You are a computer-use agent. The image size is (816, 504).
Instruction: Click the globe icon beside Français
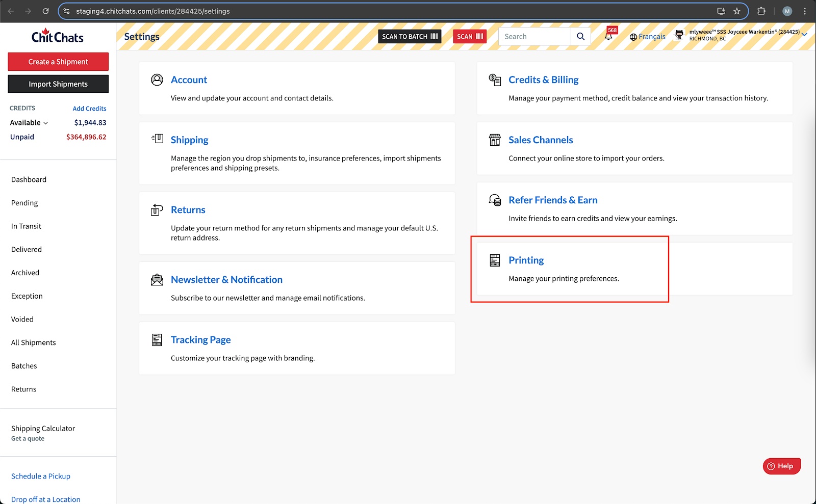point(633,37)
